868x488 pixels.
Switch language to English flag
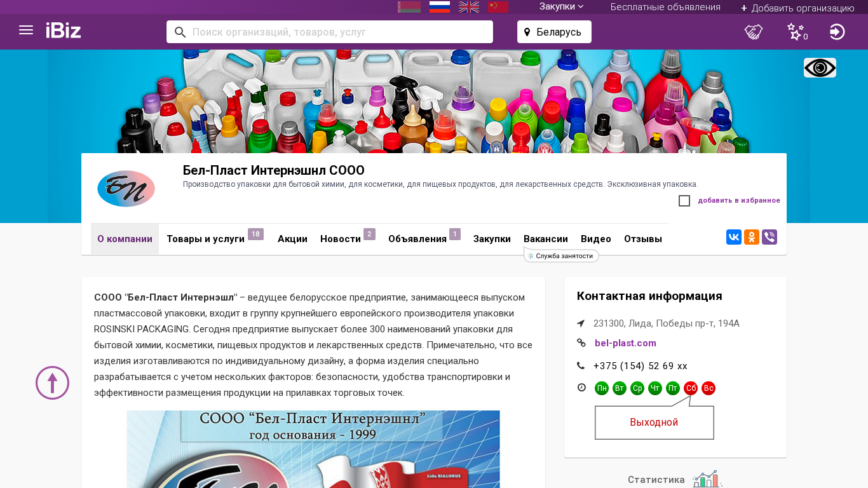(469, 7)
